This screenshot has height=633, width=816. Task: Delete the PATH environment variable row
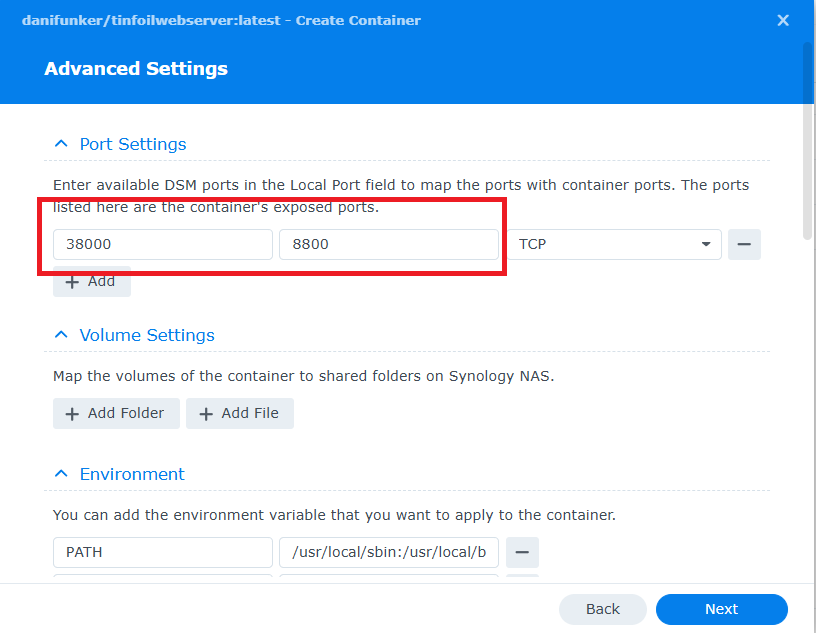tap(522, 552)
